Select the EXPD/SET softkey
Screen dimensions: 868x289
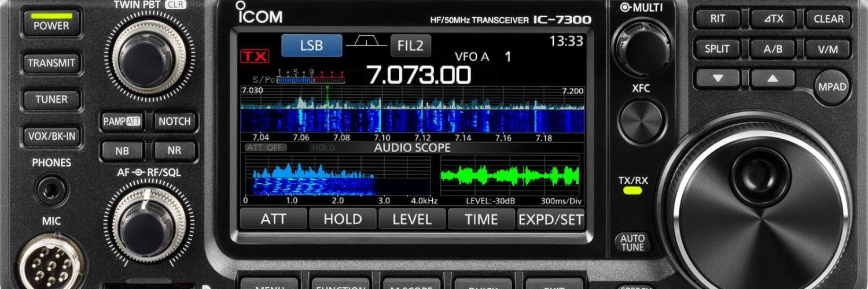point(551,219)
